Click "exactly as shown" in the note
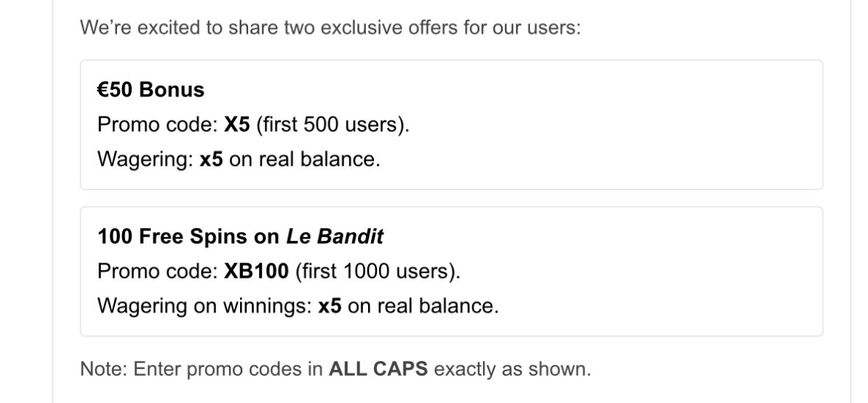Screen dimensions: 868x403 coord(512,368)
